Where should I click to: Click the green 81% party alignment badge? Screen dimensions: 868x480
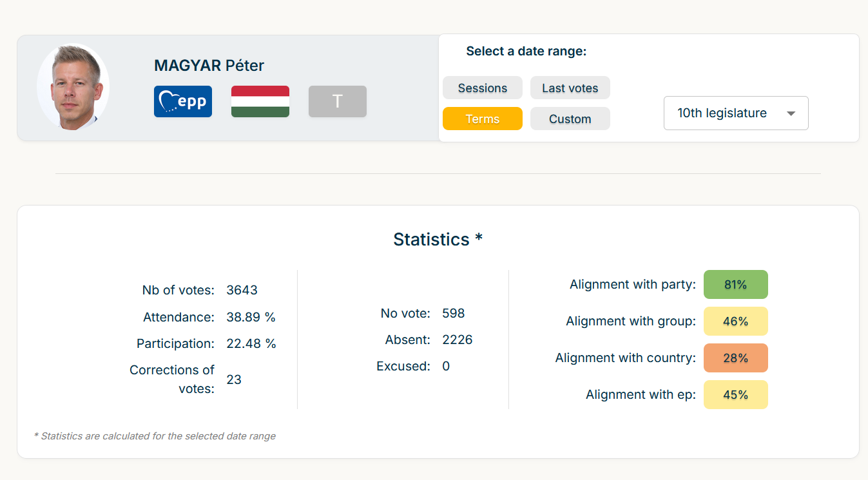pyautogui.click(x=735, y=285)
